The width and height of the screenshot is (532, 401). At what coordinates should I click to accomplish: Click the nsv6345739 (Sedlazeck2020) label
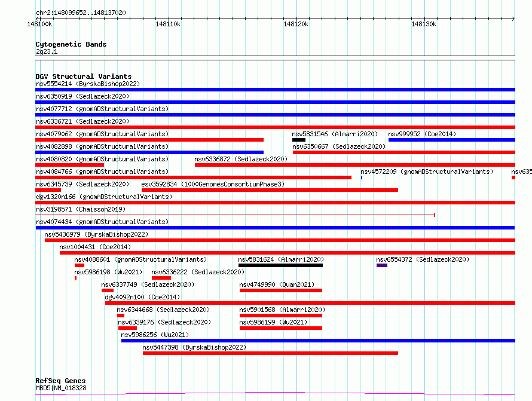tap(82, 184)
